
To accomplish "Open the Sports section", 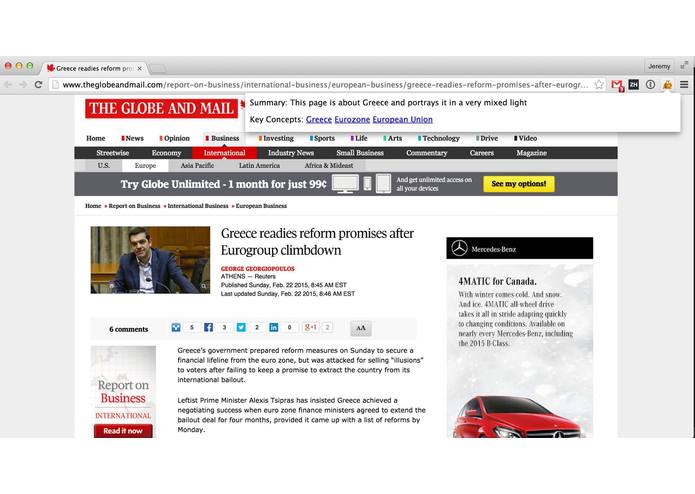I will point(322,138).
